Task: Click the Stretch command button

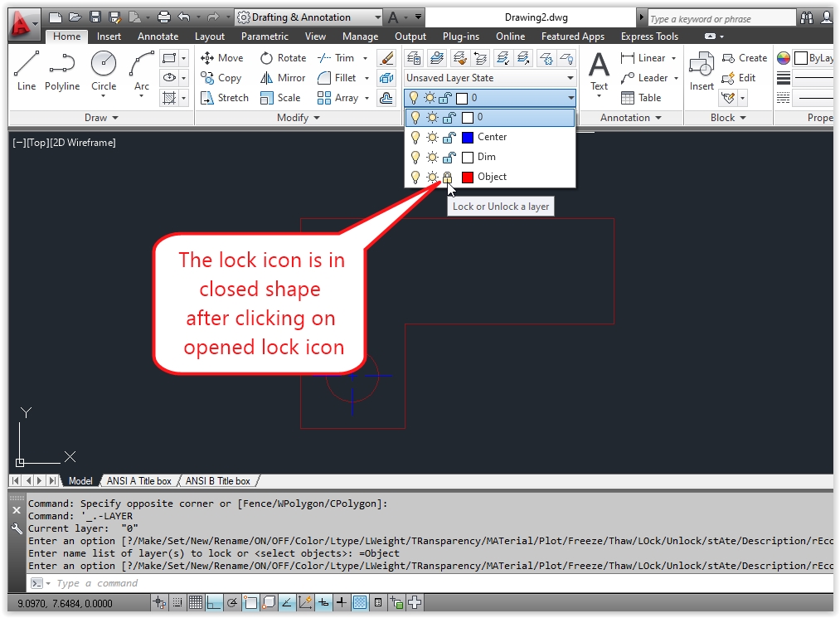Action: coord(223,97)
